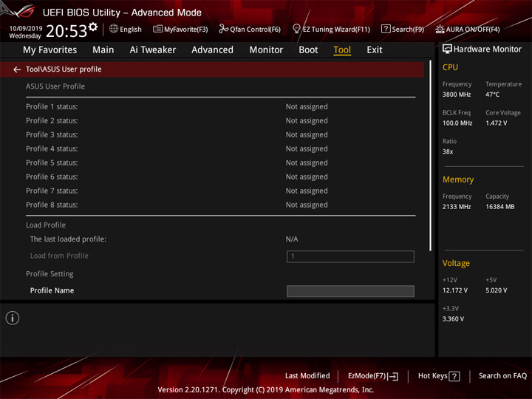Click the info icon in the help panel
Image resolution: width=532 pixels, height=399 pixels.
coord(13,318)
